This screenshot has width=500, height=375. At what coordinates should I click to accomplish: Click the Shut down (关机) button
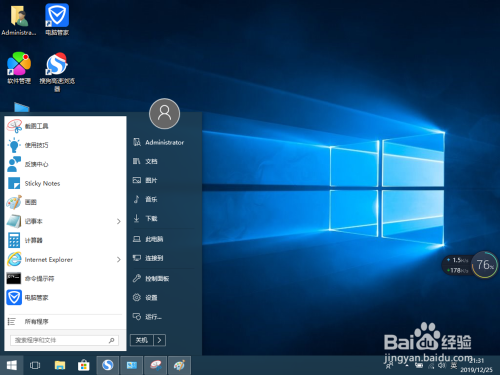(142, 340)
